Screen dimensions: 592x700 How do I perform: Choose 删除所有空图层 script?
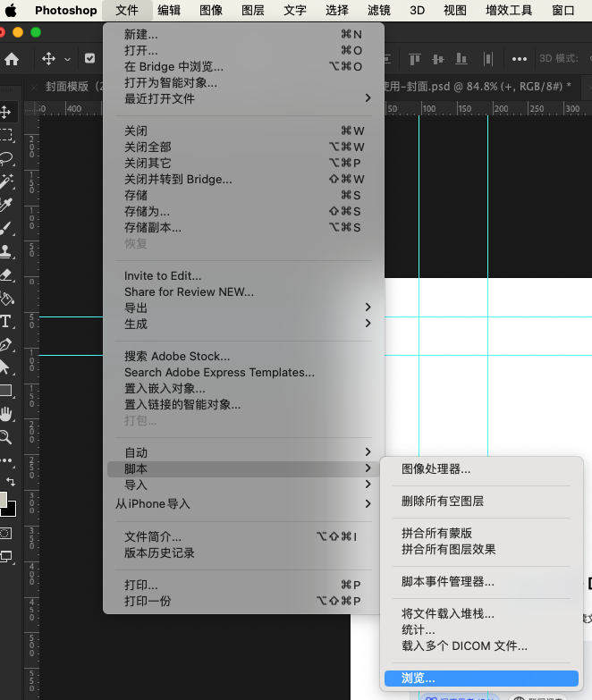(x=481, y=501)
